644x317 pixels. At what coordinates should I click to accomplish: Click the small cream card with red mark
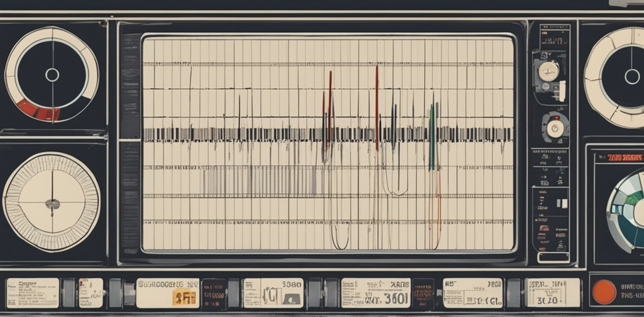[91, 293]
